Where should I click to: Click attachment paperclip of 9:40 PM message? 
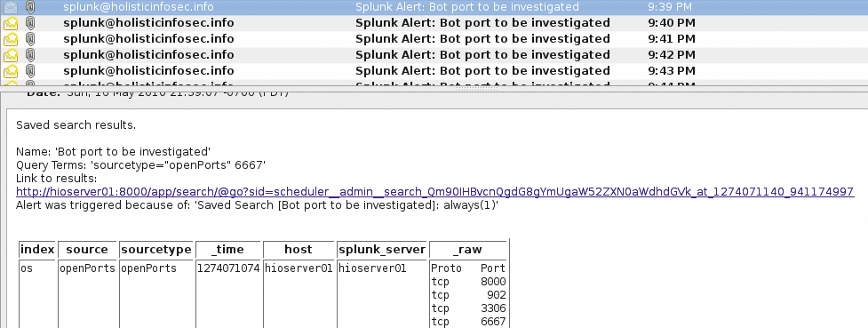(x=31, y=23)
